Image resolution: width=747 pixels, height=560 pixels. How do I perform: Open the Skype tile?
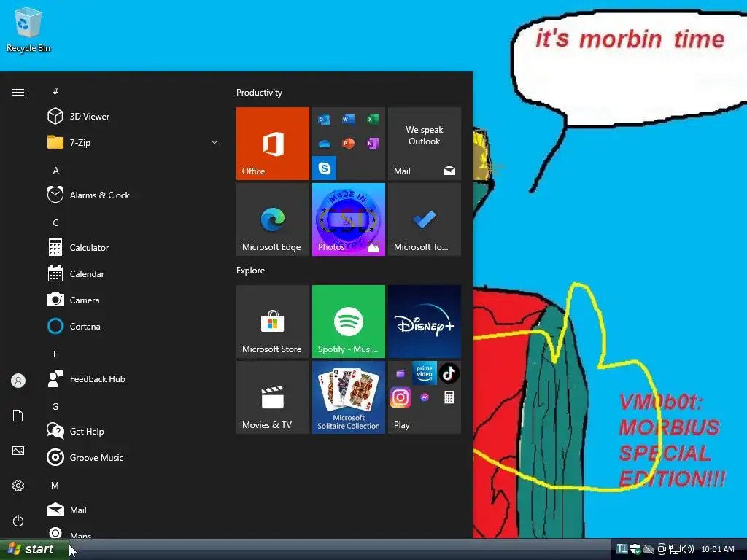(325, 168)
